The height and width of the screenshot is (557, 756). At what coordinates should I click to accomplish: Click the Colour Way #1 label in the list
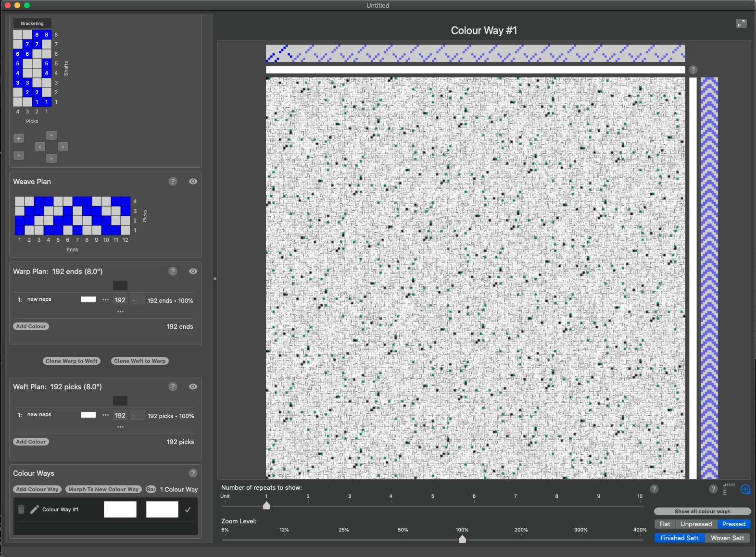click(x=60, y=509)
